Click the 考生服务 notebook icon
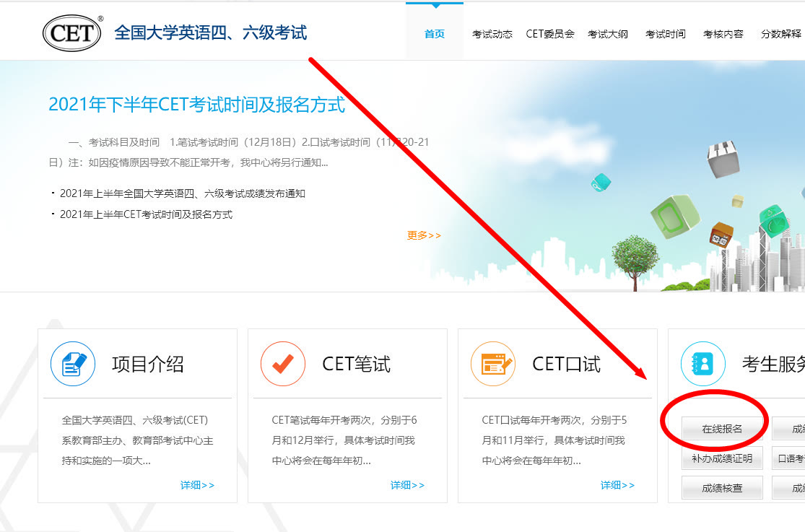Screen dimensions: 805x532 coord(702,364)
